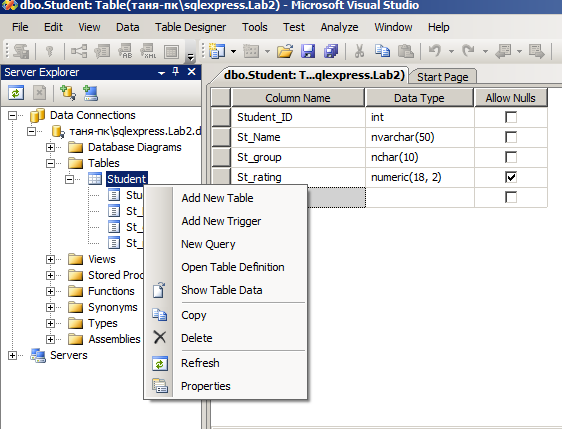Collapse the Data Connections node
The height and width of the screenshot is (429, 562).
coord(13,115)
